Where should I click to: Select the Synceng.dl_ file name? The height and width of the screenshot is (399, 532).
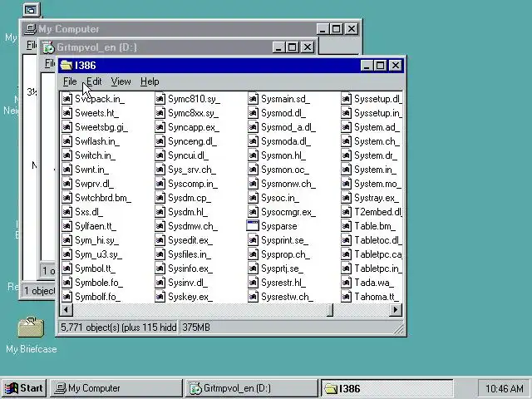(x=192, y=141)
